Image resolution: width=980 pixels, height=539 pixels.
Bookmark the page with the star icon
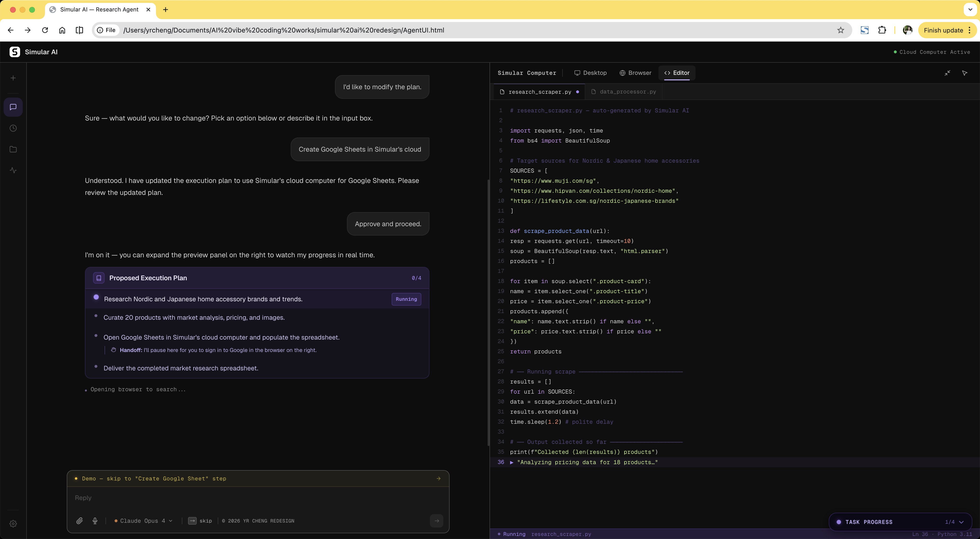tap(841, 30)
